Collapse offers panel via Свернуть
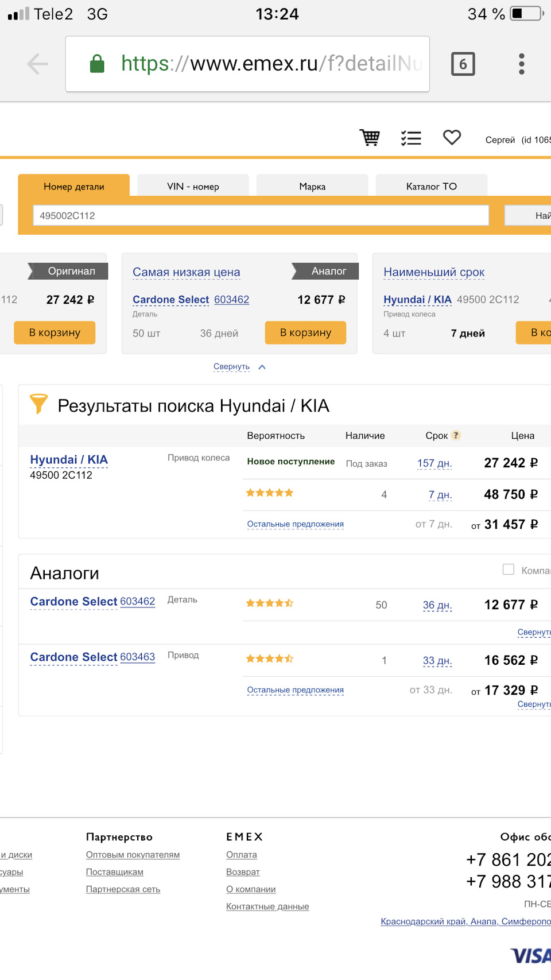This screenshot has height=980, width=551. pos(232,367)
